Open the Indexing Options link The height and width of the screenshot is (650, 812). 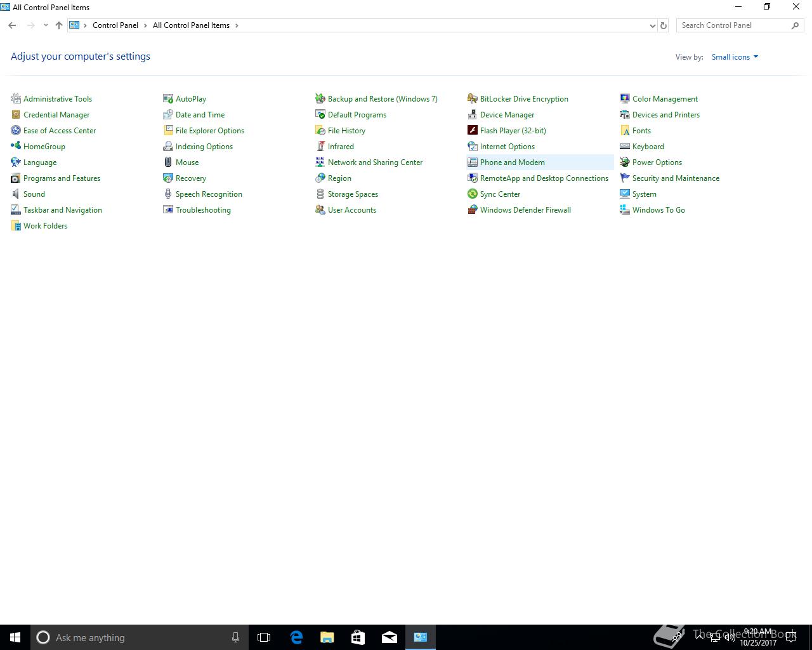[204, 146]
